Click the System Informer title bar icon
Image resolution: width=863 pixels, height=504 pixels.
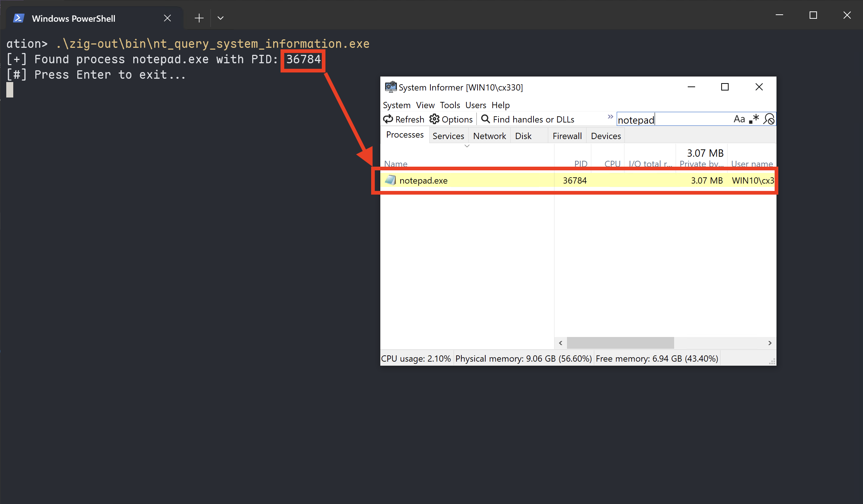click(x=390, y=87)
